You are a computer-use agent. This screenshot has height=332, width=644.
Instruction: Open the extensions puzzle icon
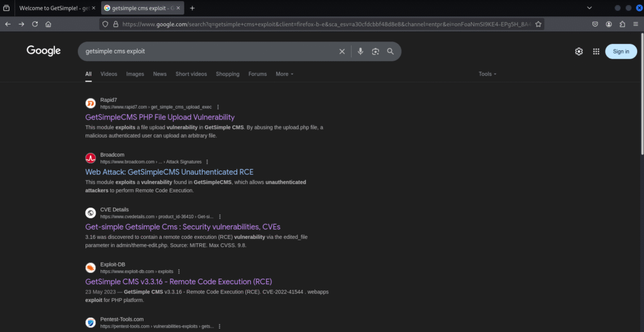point(622,25)
